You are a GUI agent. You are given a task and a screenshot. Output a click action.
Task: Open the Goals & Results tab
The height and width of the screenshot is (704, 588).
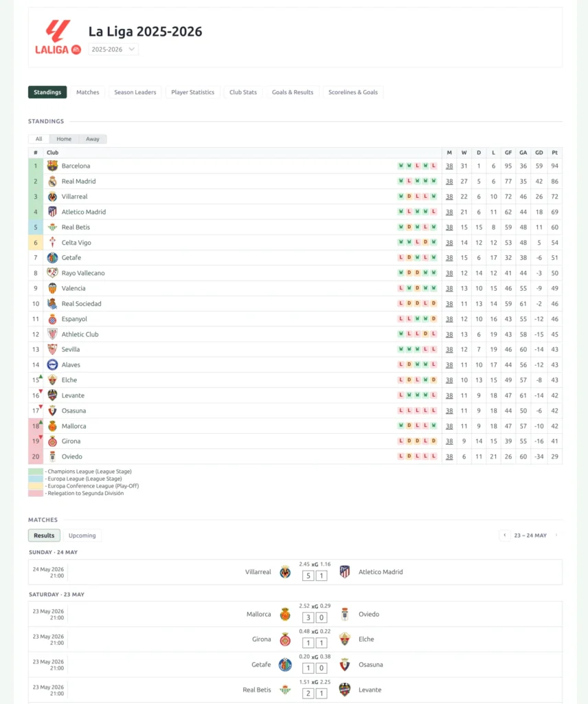(293, 92)
